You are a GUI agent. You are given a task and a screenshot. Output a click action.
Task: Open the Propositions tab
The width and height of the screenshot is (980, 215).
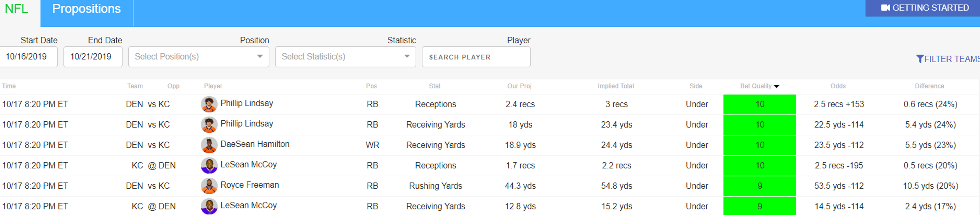[86, 9]
